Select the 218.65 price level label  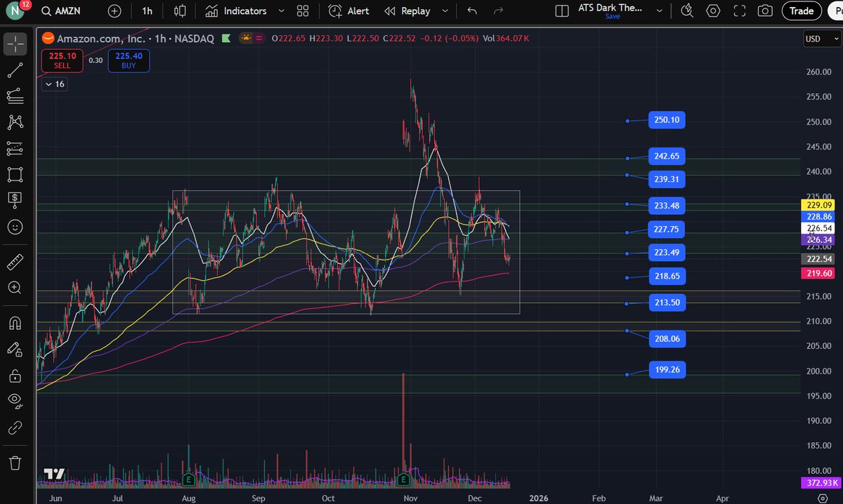(667, 277)
